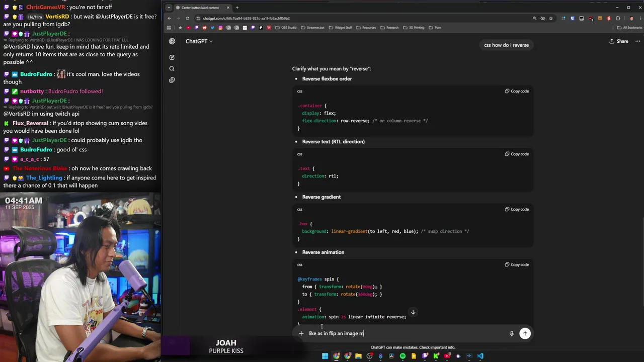Open the search chats magnifier icon

172,69
